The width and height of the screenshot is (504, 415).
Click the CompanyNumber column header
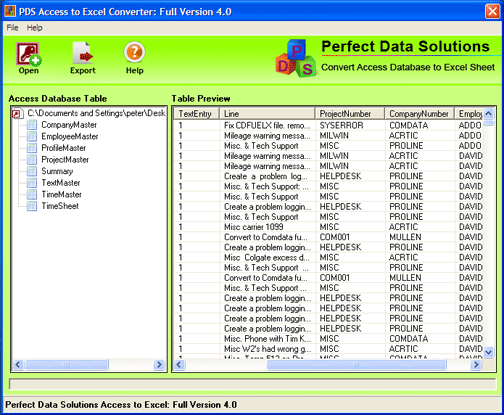(420, 114)
